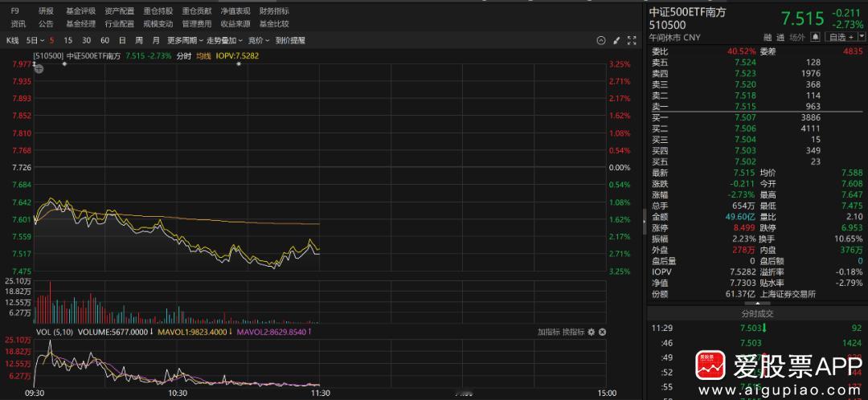Select the 日 daily period
This screenshot has height=400, width=868.
coord(122,40)
